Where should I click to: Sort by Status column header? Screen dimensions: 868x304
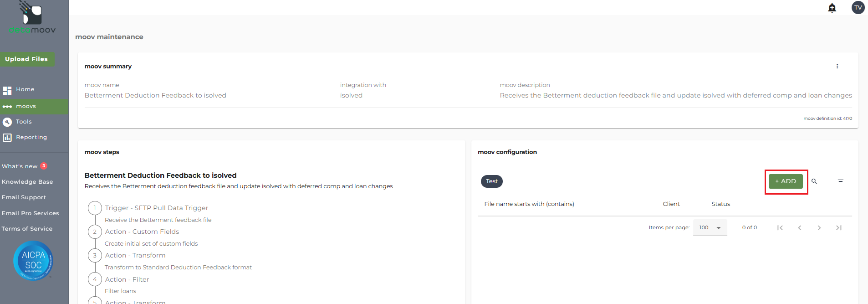pyautogui.click(x=720, y=204)
